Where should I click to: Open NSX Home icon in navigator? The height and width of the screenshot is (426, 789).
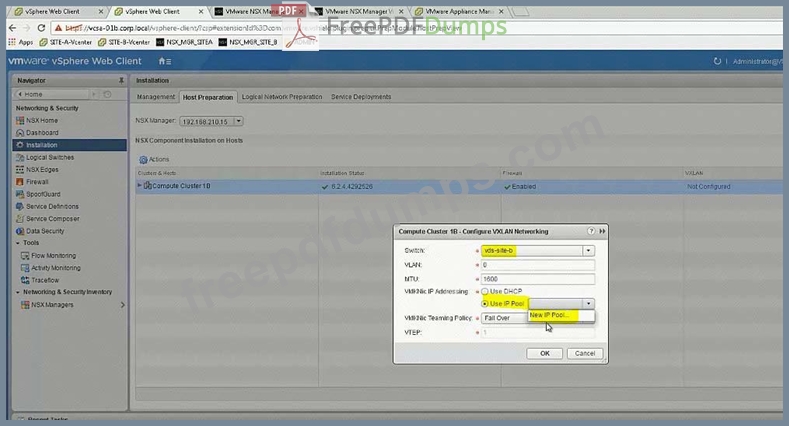(x=20, y=121)
